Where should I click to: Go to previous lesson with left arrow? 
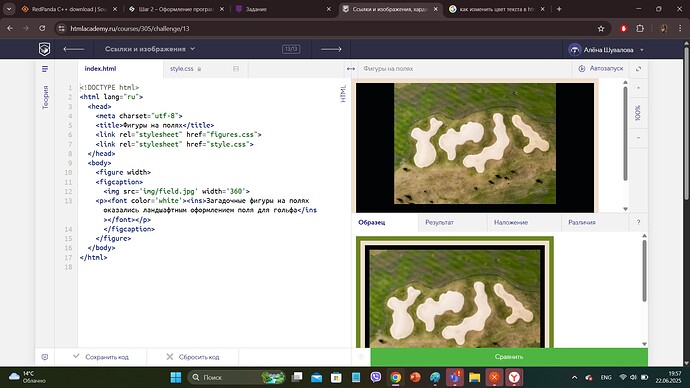[73, 49]
